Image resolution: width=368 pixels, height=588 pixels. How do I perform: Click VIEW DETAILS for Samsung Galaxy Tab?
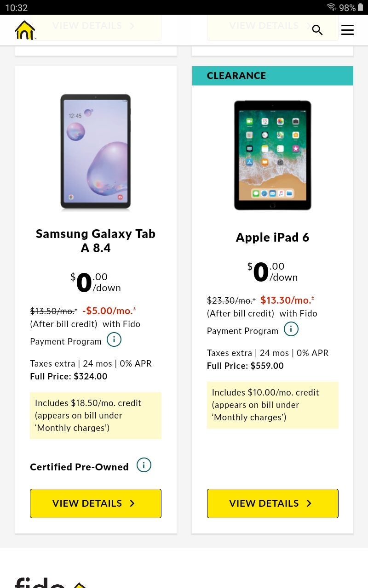[95, 503]
